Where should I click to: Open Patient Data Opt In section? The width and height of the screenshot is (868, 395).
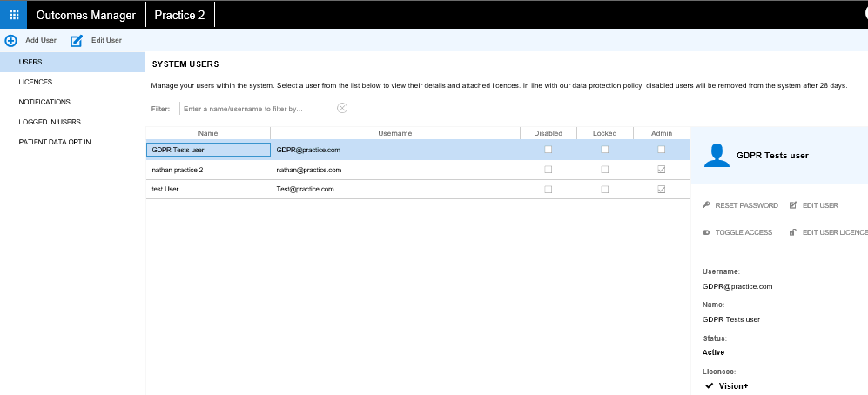[55, 142]
